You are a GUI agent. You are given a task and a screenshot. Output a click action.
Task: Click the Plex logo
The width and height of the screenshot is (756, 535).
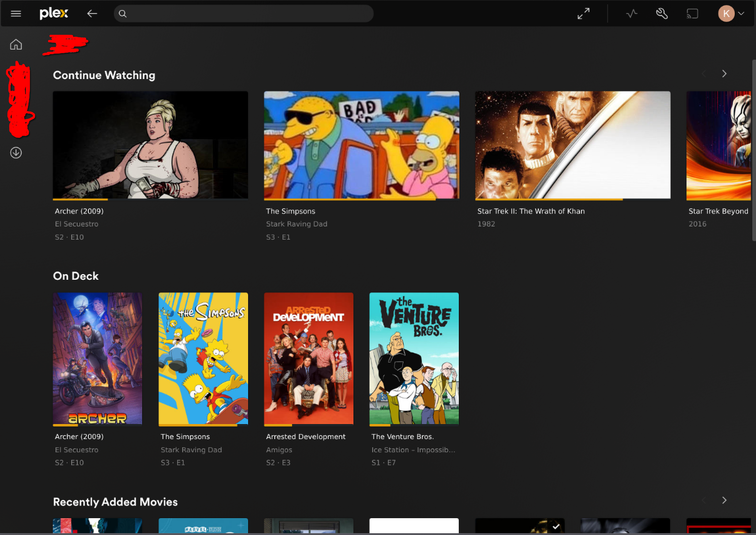[54, 14]
